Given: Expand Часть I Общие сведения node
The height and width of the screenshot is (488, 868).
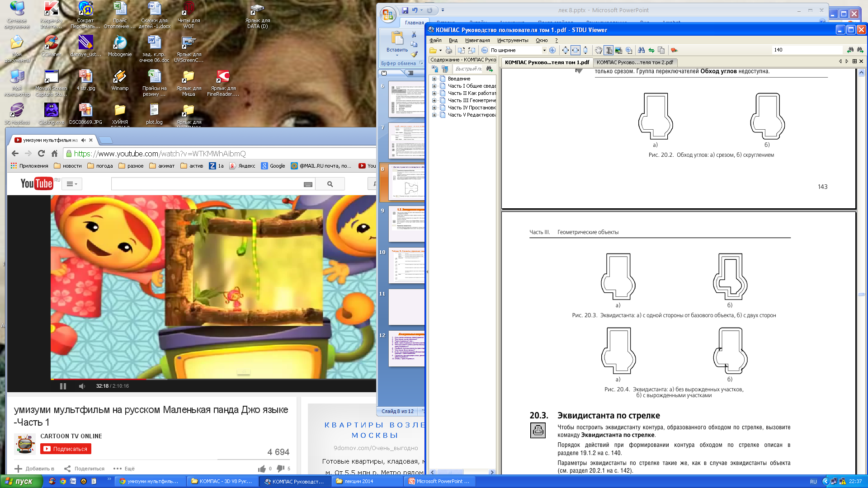Looking at the screenshot, I should pos(434,86).
